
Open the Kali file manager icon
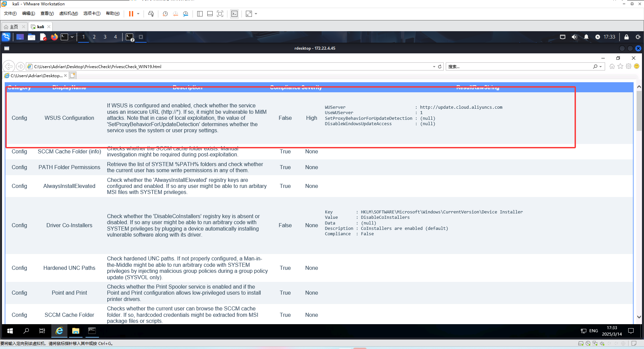click(x=32, y=37)
